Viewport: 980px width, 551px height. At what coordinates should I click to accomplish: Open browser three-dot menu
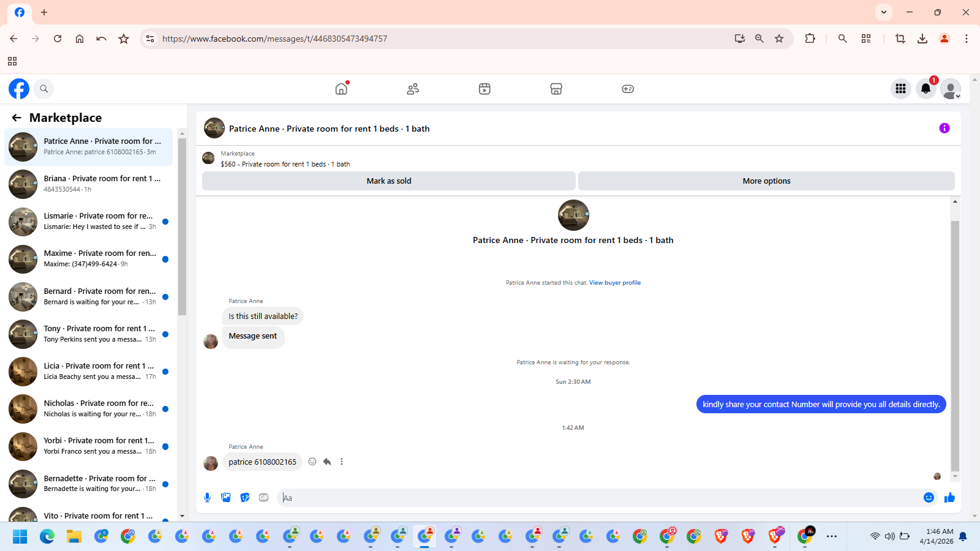coord(967,39)
